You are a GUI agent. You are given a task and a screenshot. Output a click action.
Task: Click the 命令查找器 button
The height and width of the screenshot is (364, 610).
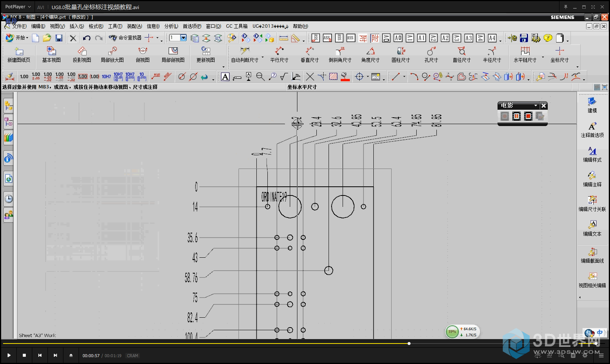tap(125, 38)
